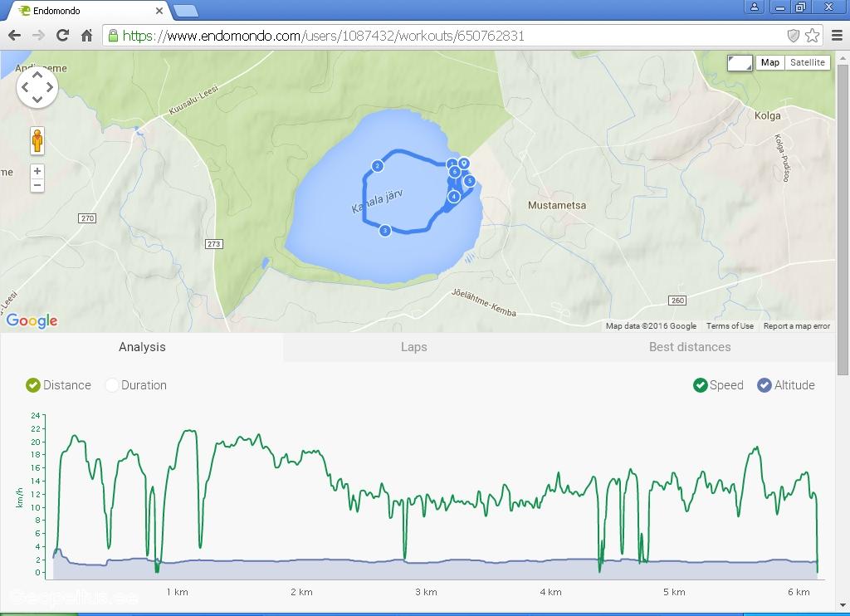
Task: Click the Kahala järv lake label
Action: [x=378, y=201]
